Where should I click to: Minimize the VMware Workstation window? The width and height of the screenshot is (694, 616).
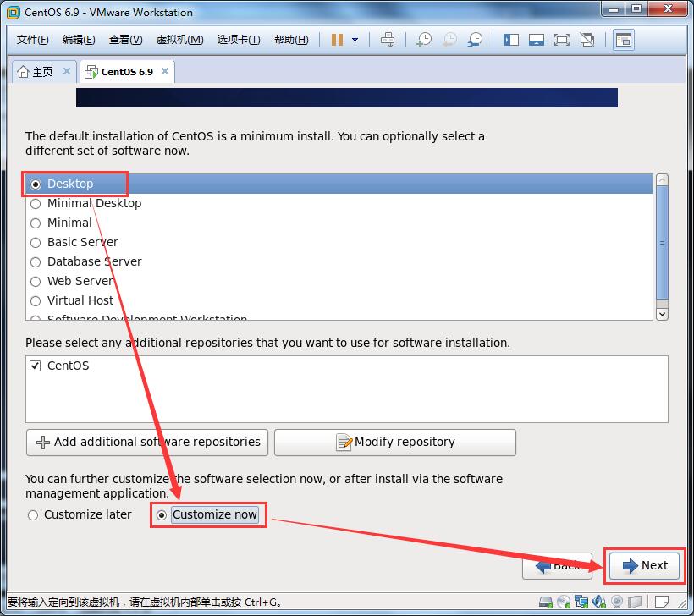tap(614, 8)
